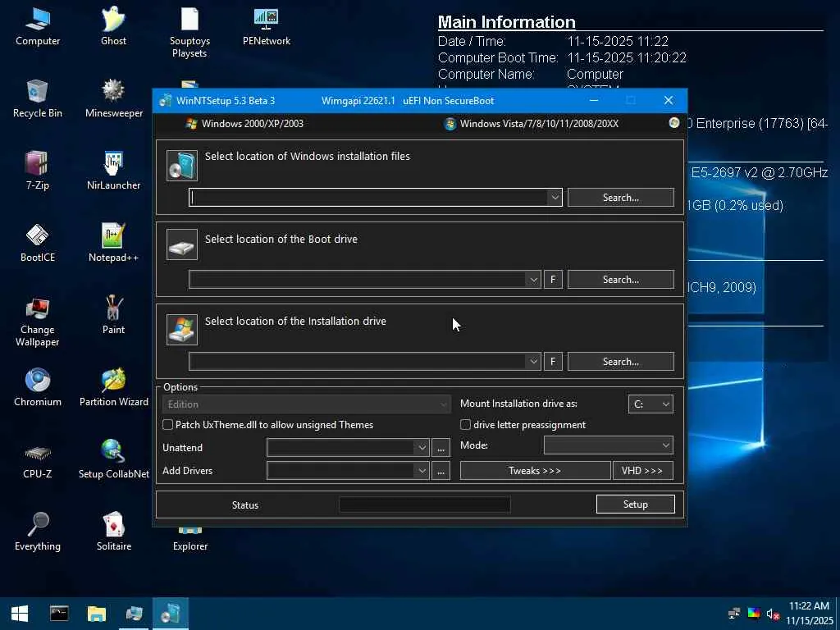Viewport: 840px width, 630px height.
Task: Browse for Unattend file with ... button
Action: [441, 448]
